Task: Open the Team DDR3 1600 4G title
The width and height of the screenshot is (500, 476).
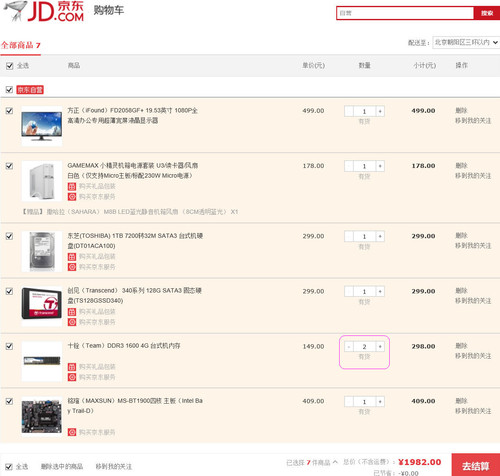Action: pyautogui.click(x=124, y=346)
